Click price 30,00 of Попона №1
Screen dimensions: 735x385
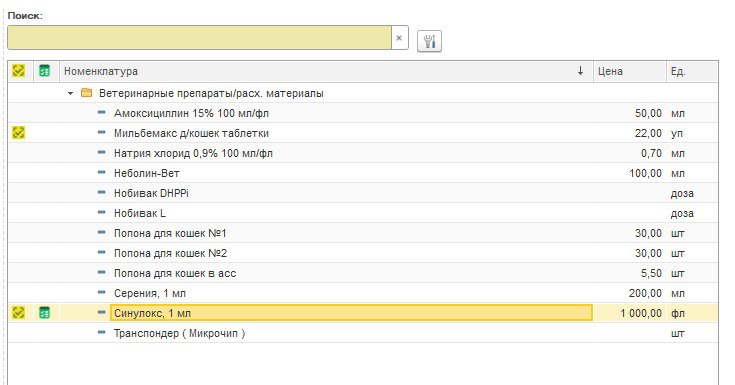click(x=648, y=234)
